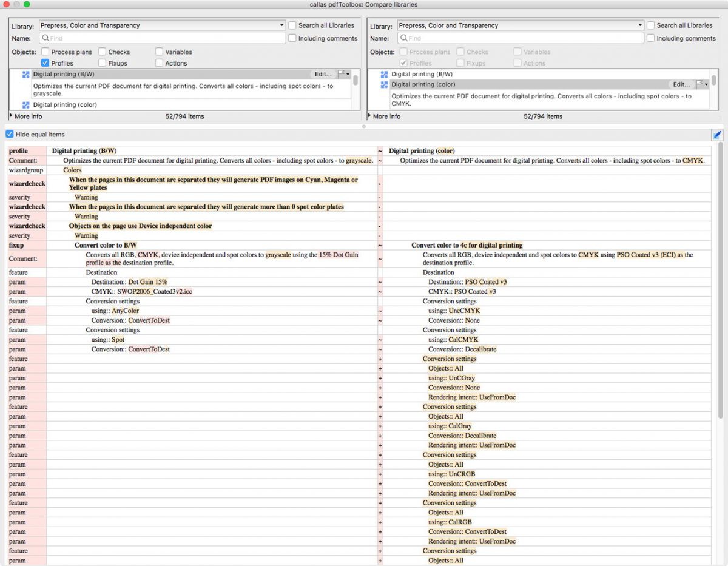Screen dimensions: 728x566
Task: Click the profile icon beside Digital printing (B/W) in left panel
Action: (25, 75)
